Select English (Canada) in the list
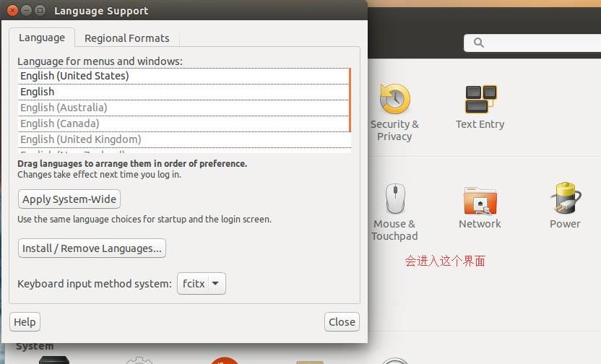Image resolution: width=601 pixels, height=364 pixels. [59, 123]
